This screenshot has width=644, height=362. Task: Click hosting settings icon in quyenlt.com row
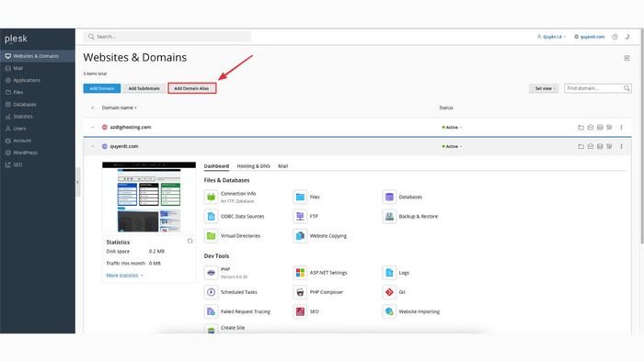pyautogui.click(x=609, y=146)
